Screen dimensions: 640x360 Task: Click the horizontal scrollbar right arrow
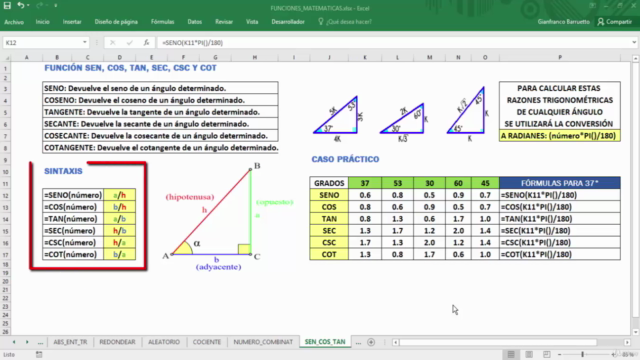[x=627, y=342]
